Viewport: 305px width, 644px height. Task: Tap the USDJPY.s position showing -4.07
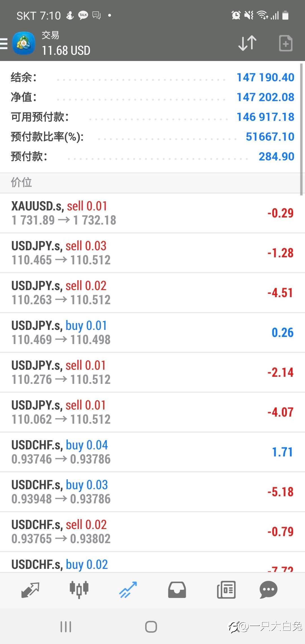[152, 412]
